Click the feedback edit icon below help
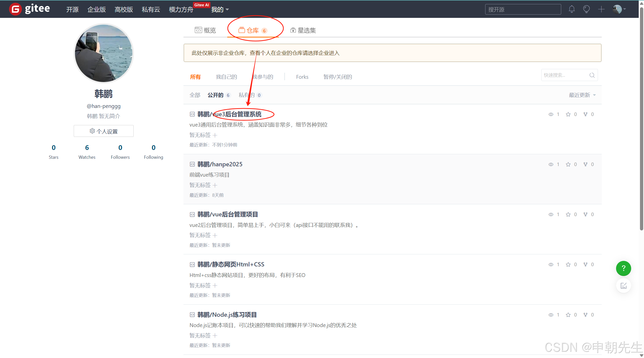 click(x=623, y=286)
